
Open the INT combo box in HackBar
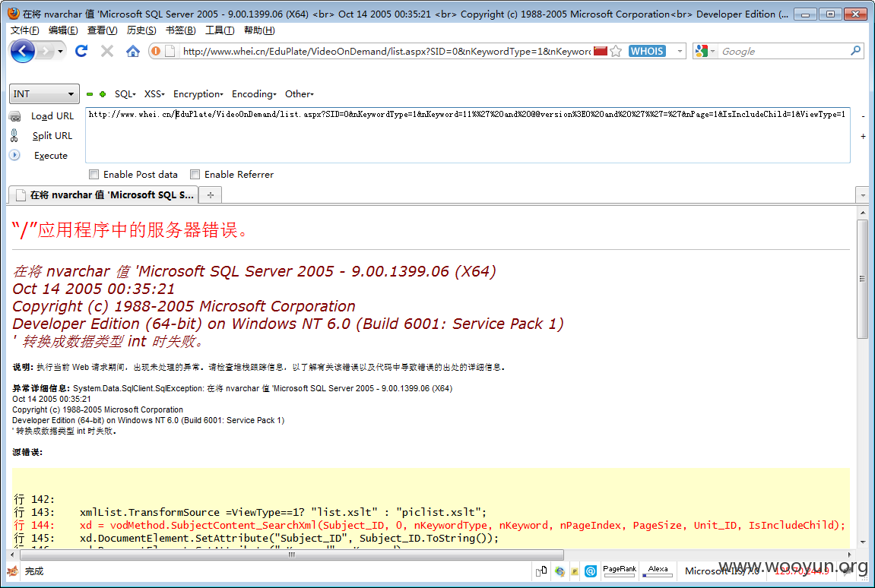coord(44,93)
